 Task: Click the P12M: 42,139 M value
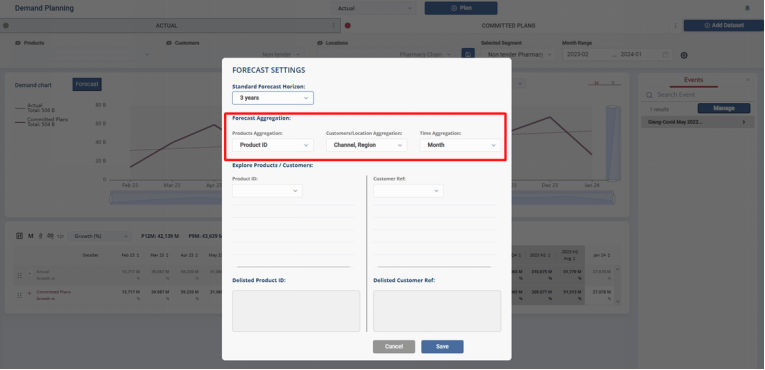coord(161,236)
